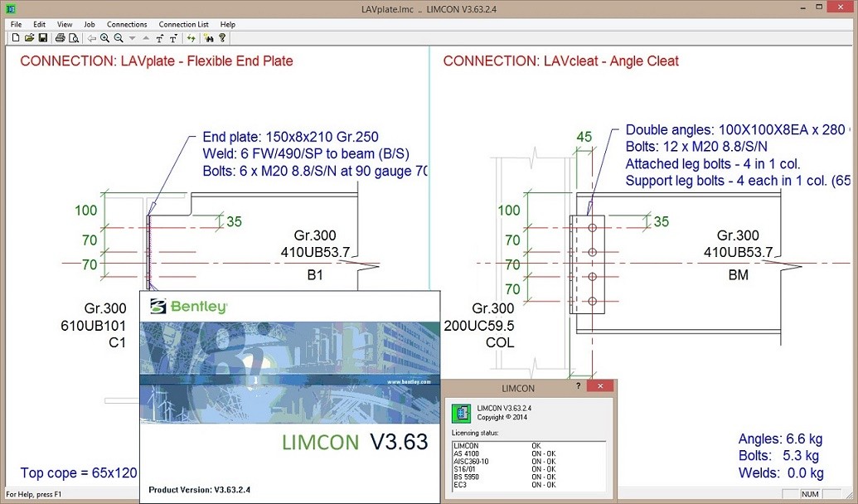The width and height of the screenshot is (858, 504).
Task: Click the 'LAVcleat - Angle Cleat' heading
Action: tap(611, 61)
